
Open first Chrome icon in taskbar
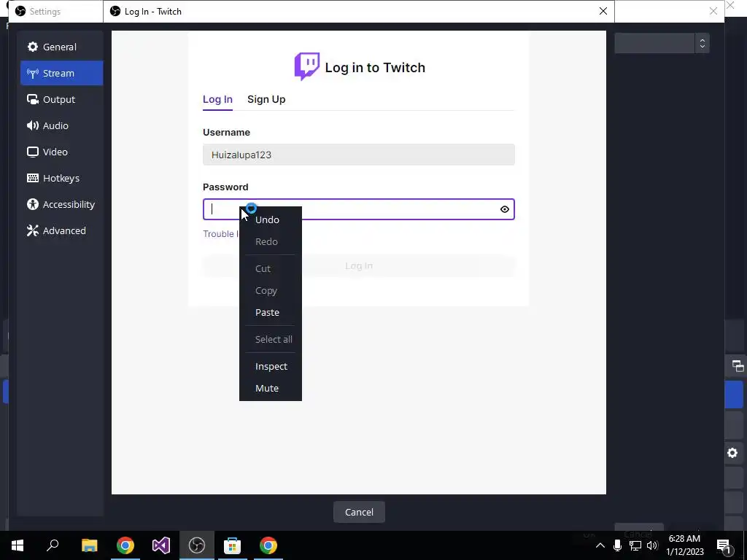click(125, 545)
